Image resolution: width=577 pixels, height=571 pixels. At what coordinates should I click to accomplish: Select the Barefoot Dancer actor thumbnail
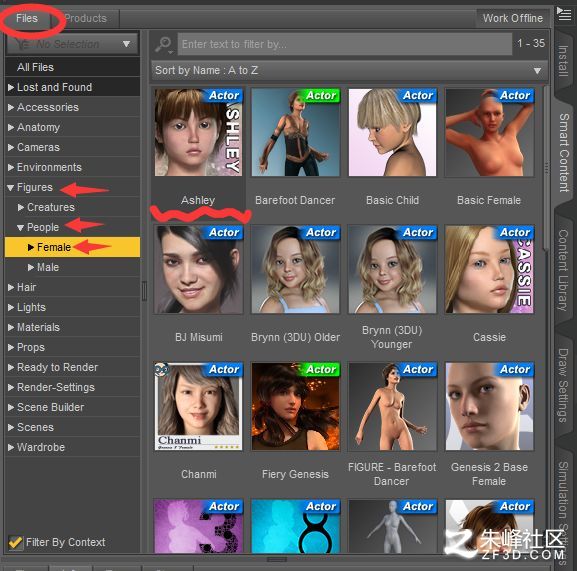295,132
